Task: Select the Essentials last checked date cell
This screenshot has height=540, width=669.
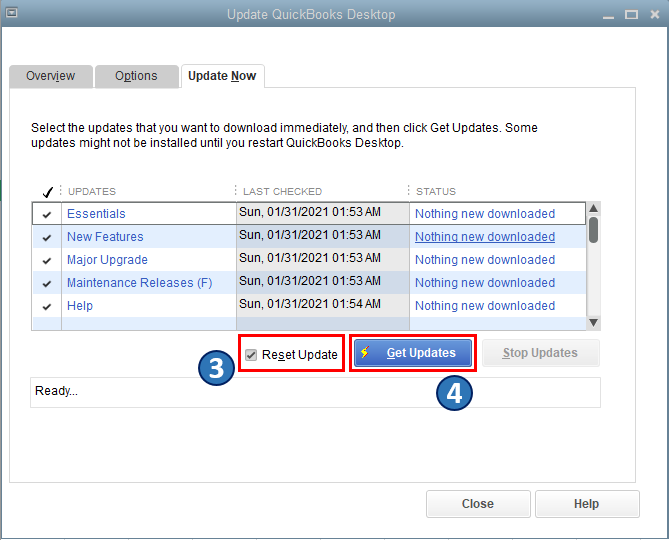Action: coord(323,213)
